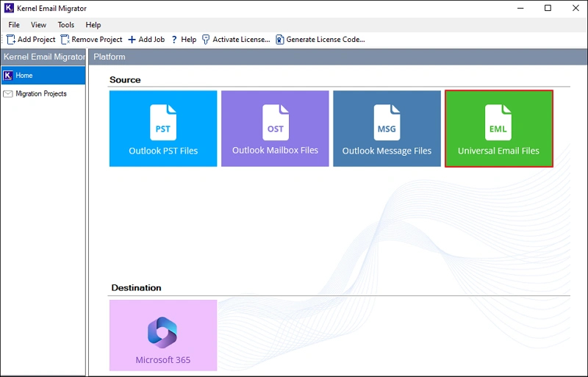Click the Activate License key icon
This screenshot has width=588, height=377.
click(x=206, y=40)
